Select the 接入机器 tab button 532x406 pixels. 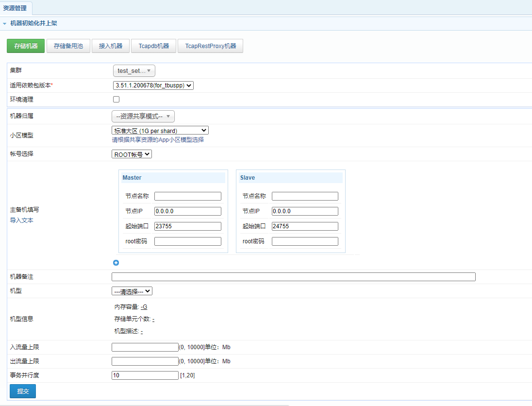click(x=111, y=46)
